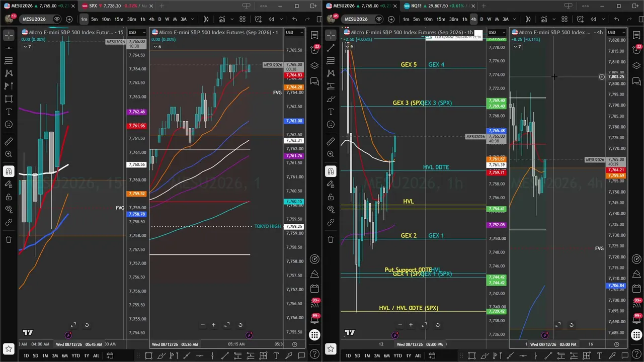Open Go to date calendar in left window
644x362 pixels.
tap(110, 355)
